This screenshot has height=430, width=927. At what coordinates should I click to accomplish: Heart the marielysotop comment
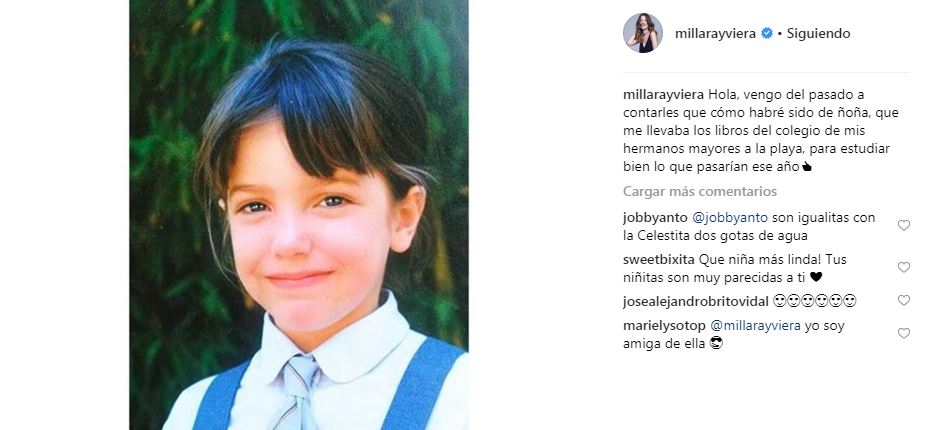[903, 334]
